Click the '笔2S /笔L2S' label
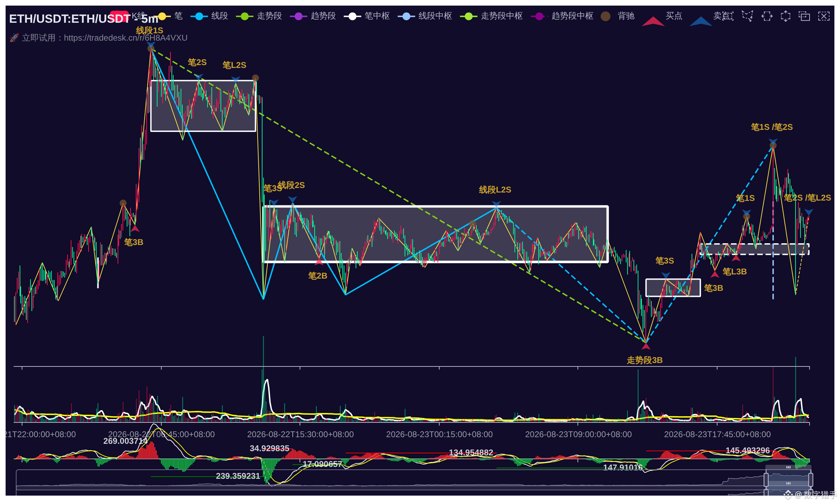 coord(807,198)
